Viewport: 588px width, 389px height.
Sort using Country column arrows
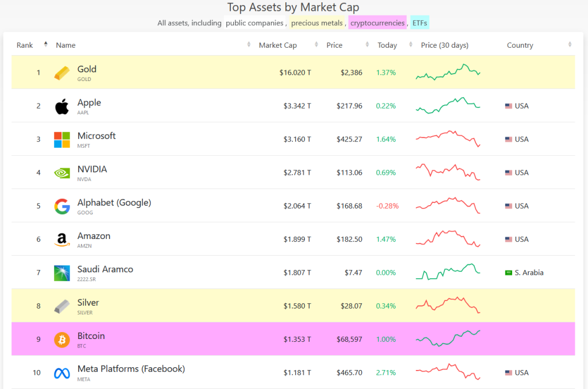(x=570, y=45)
